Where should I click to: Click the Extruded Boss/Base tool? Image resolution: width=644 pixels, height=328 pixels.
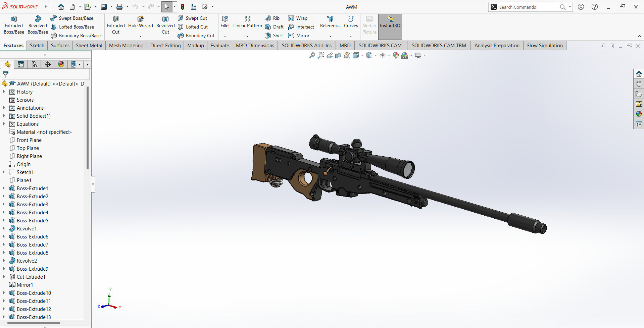[x=14, y=25]
